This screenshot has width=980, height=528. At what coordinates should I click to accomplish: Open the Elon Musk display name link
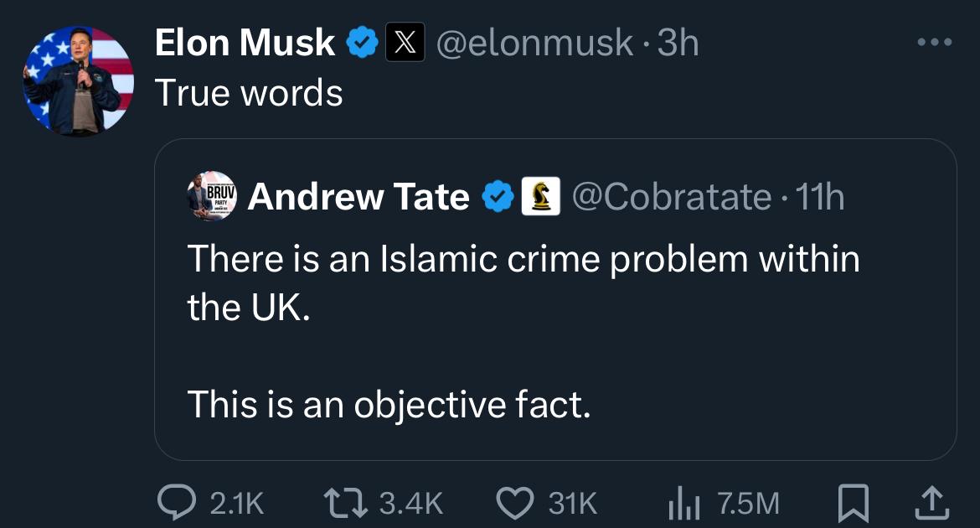pos(245,43)
